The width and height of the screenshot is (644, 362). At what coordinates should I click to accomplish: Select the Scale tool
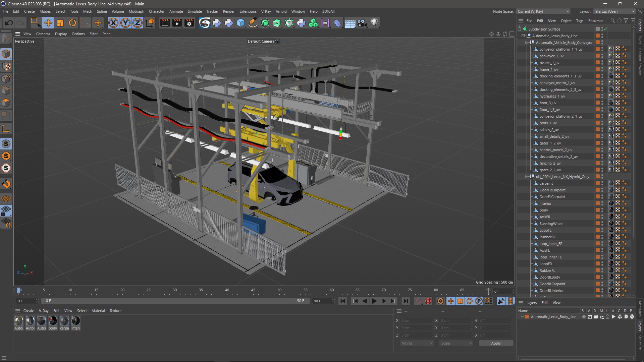60,23
